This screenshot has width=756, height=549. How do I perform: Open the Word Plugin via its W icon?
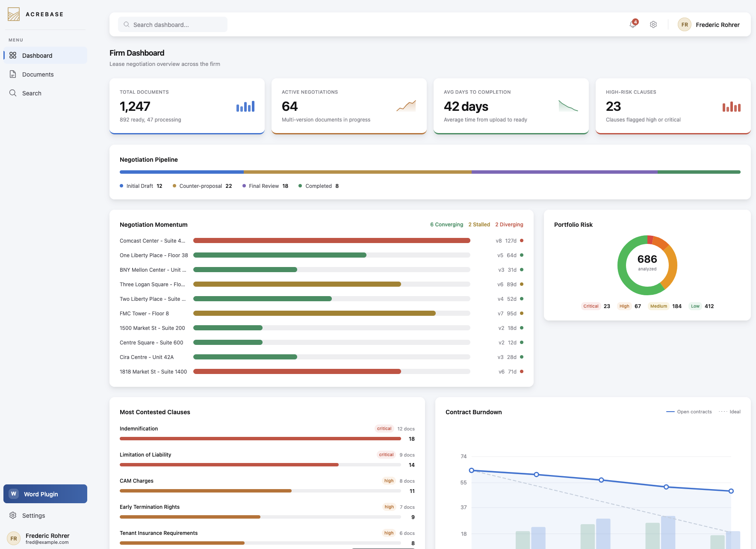point(13,493)
